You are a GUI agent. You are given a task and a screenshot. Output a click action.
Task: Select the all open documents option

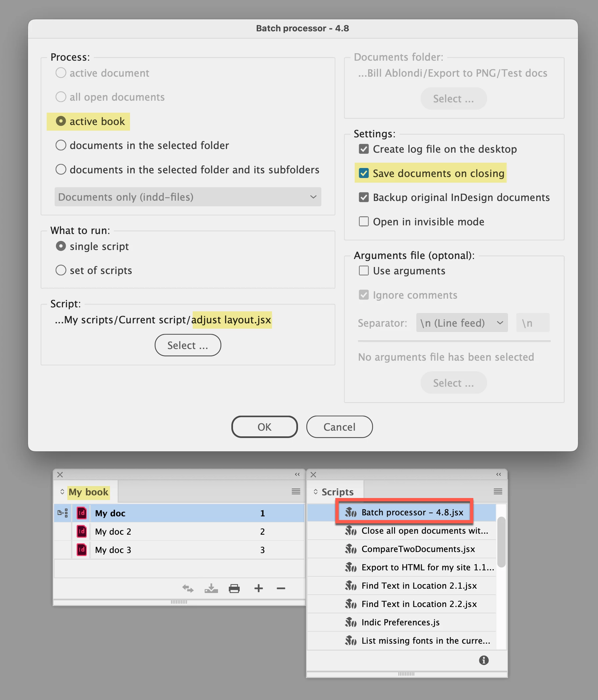(x=61, y=97)
